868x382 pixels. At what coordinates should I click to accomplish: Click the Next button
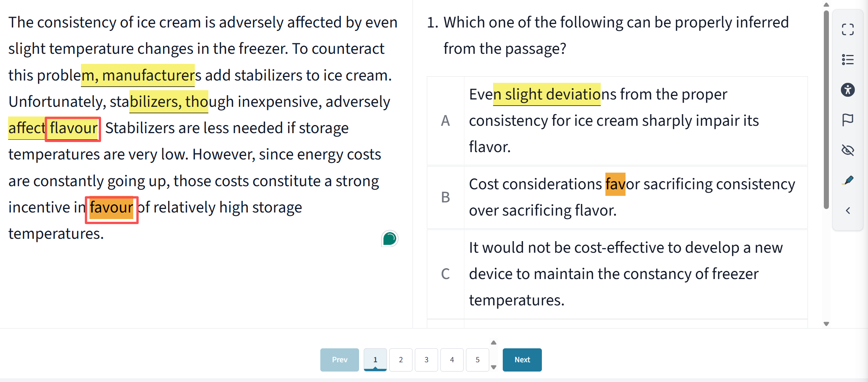pyautogui.click(x=522, y=360)
